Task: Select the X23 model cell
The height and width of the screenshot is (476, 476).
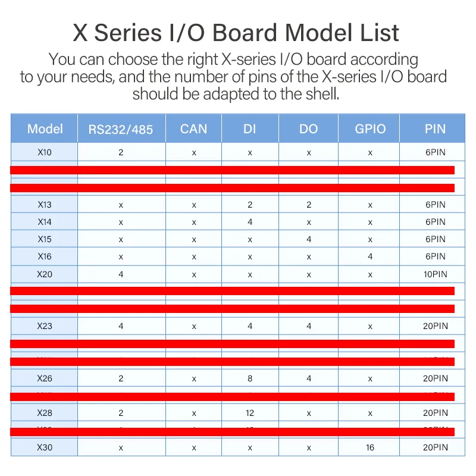Action: click(45, 326)
